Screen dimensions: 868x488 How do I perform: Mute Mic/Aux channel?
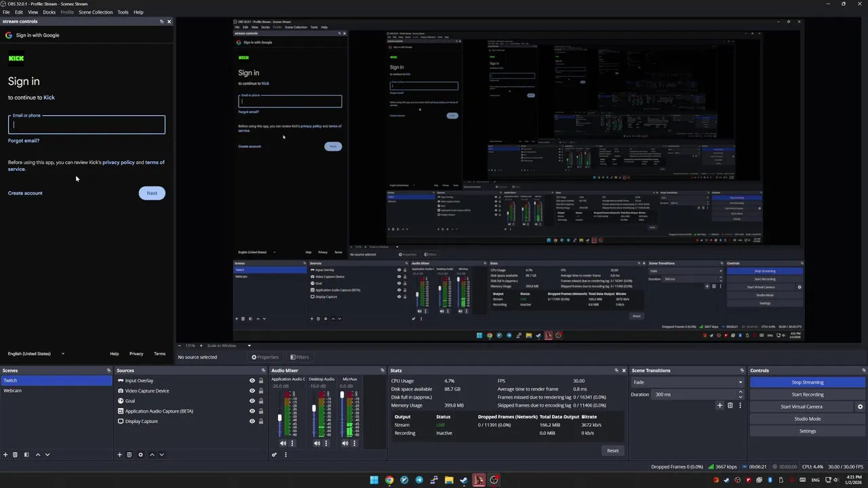pos(345,443)
